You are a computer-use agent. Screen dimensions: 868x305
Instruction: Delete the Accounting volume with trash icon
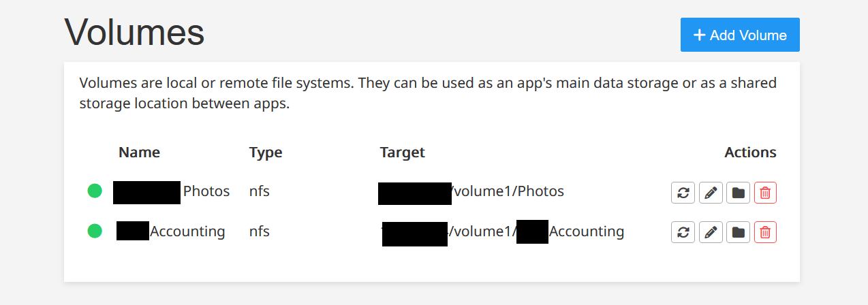click(765, 232)
